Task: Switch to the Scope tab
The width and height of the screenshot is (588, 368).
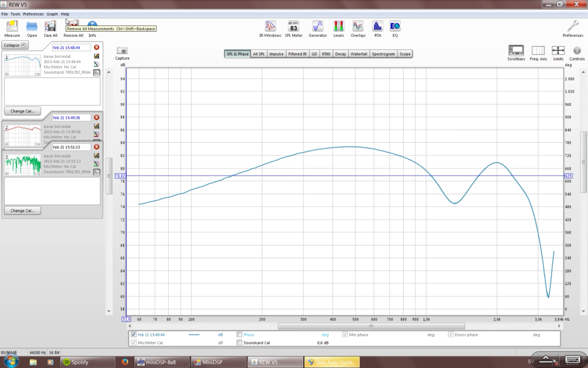Action: [x=405, y=54]
